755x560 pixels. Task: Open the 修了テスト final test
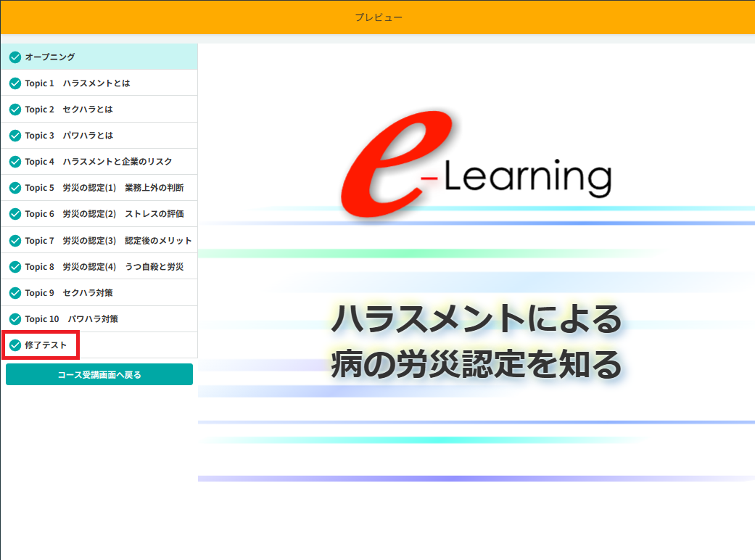click(x=99, y=345)
